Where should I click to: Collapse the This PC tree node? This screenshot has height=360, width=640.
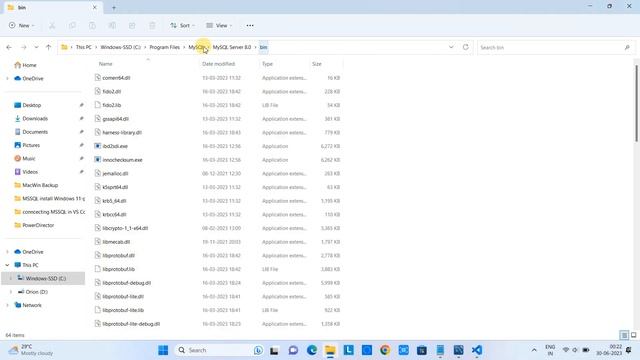(x=7, y=265)
